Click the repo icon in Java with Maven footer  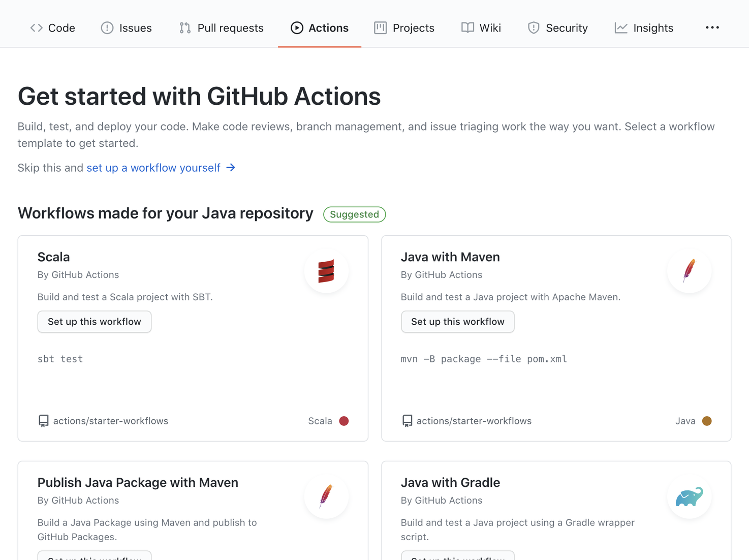tap(407, 421)
